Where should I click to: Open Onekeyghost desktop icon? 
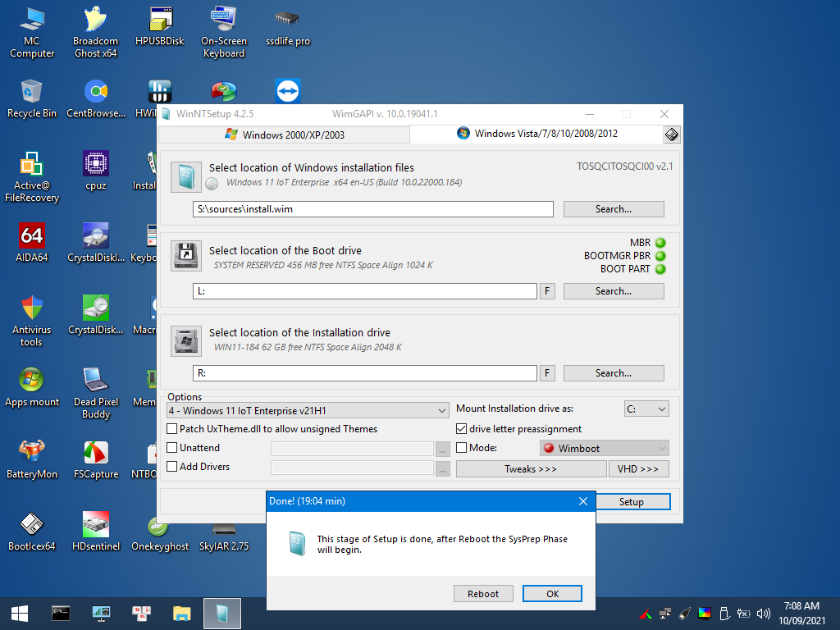(x=160, y=534)
